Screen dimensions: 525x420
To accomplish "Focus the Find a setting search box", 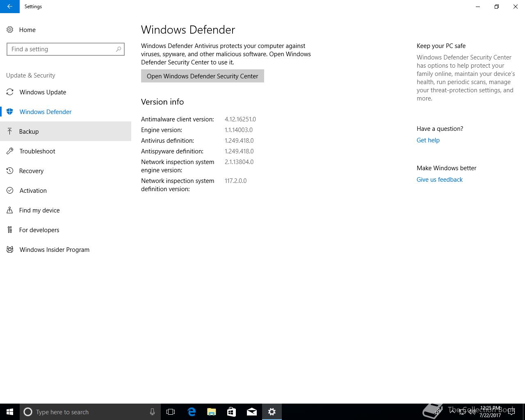I will click(x=66, y=49).
